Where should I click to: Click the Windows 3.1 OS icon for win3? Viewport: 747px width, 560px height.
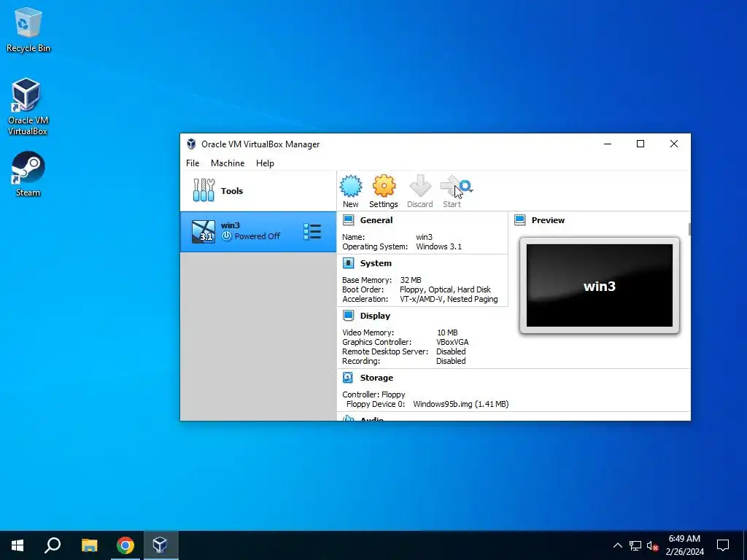204,232
